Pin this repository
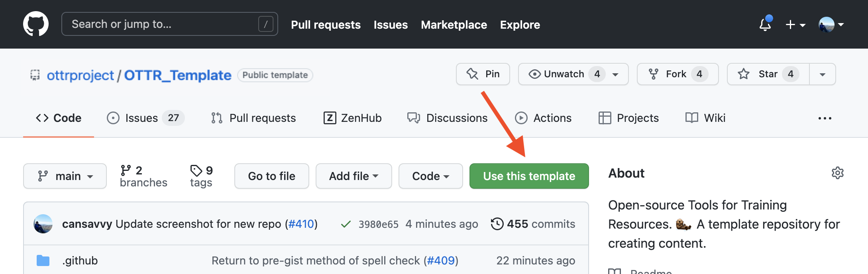 483,74
